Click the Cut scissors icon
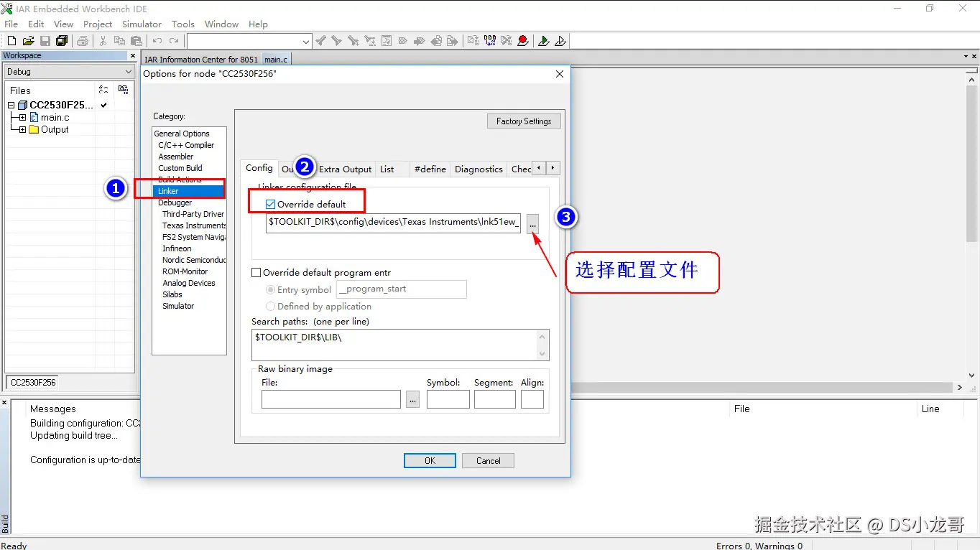Image resolution: width=980 pixels, height=550 pixels. (103, 41)
